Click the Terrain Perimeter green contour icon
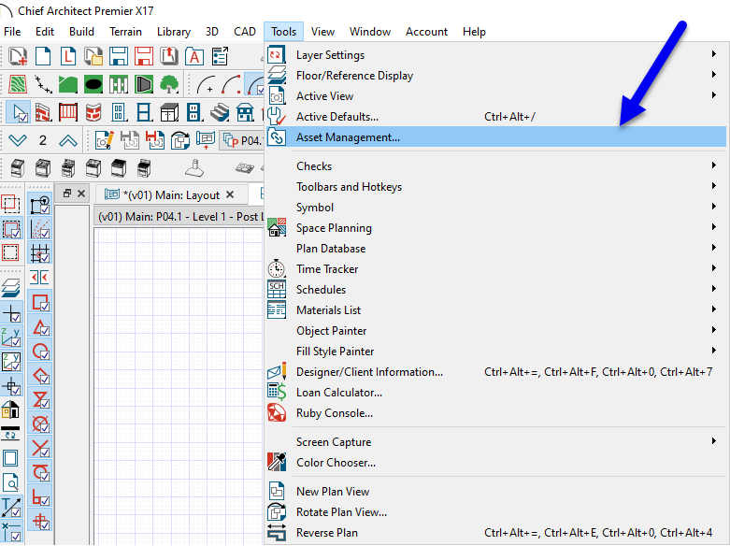This screenshot has width=730, height=560. click(x=18, y=84)
